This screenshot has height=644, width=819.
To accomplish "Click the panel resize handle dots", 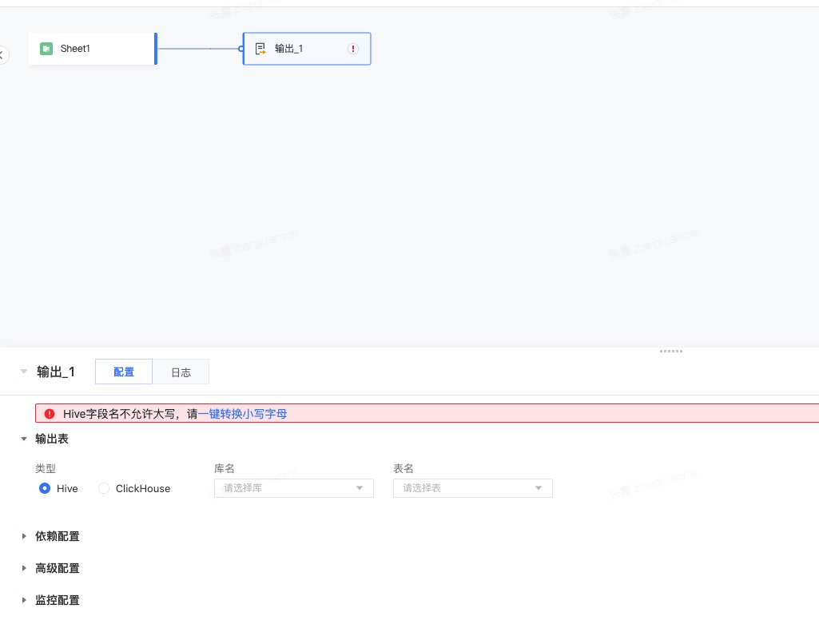I will (670, 351).
